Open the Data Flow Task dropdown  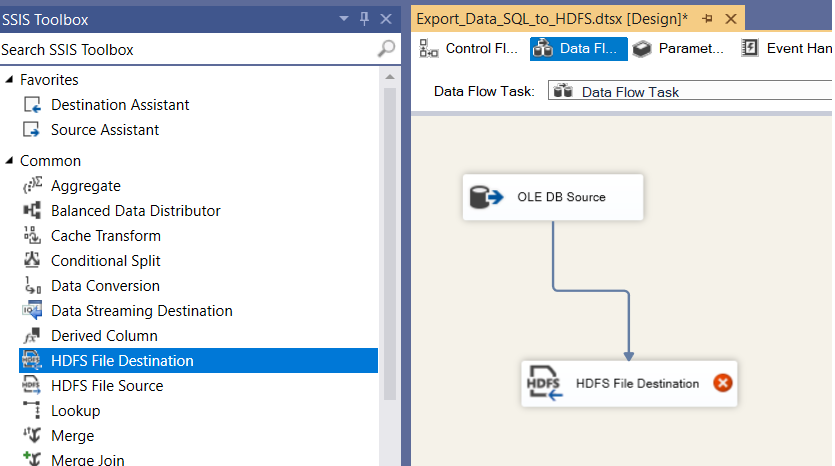point(690,92)
